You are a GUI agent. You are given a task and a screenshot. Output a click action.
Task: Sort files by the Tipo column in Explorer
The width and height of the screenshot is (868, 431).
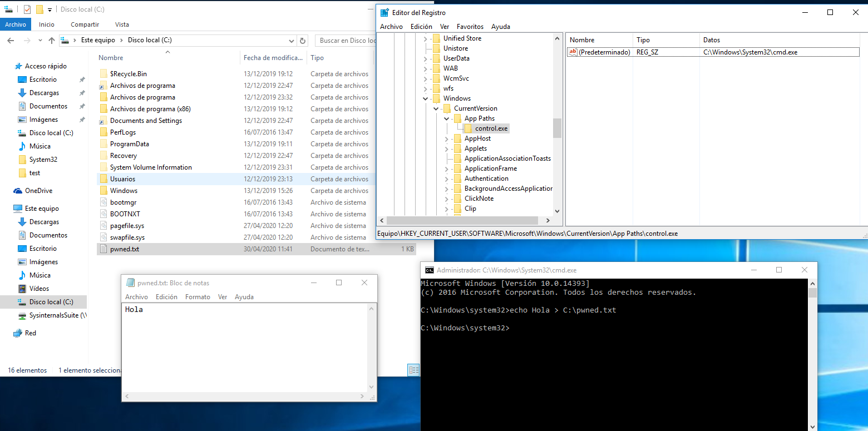317,58
